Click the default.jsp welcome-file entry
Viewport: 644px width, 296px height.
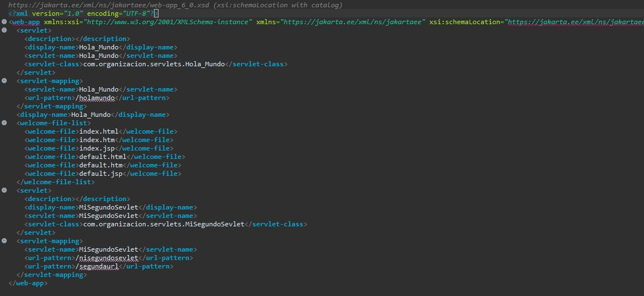pos(101,174)
